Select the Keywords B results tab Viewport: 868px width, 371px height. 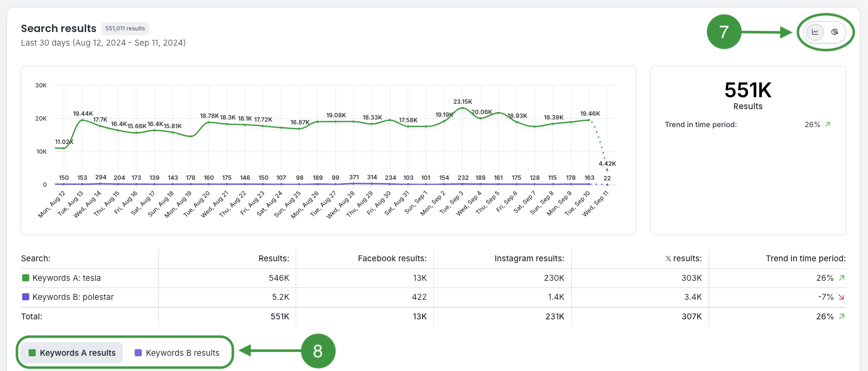pyautogui.click(x=177, y=353)
